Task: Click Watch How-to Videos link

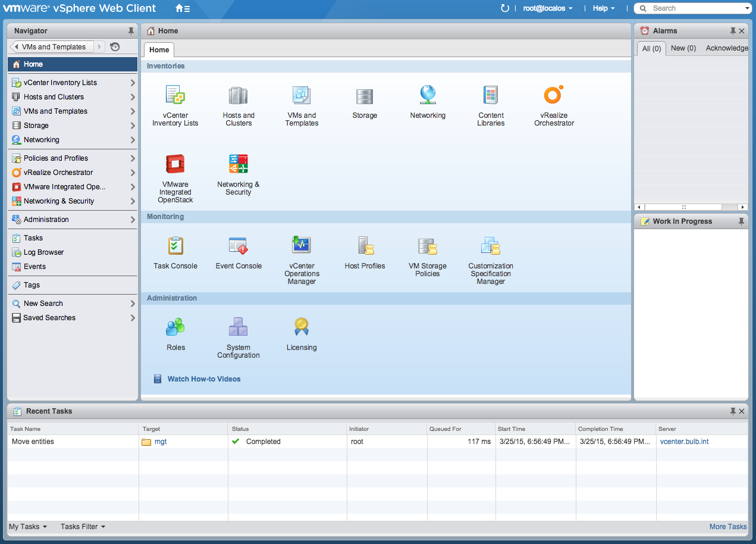Action: [x=204, y=379]
